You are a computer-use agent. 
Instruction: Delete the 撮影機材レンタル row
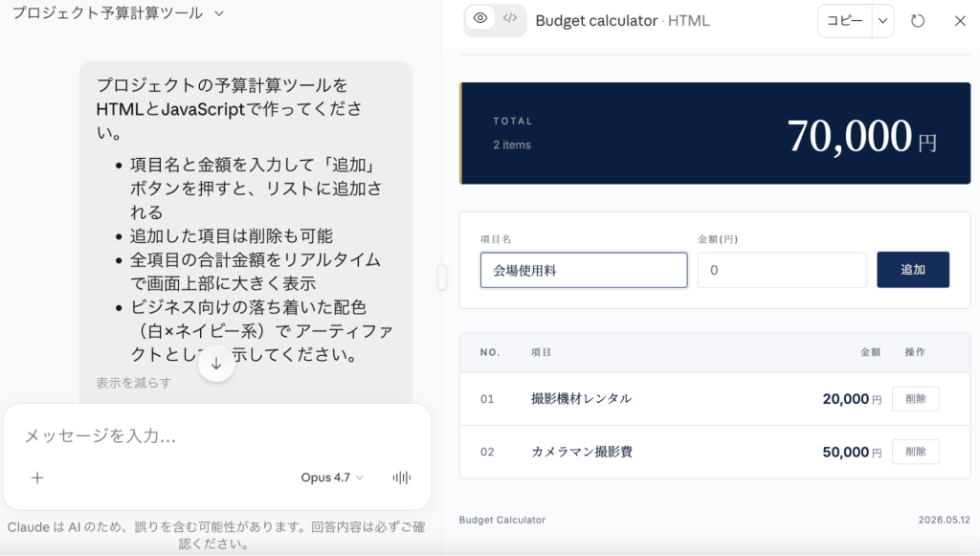point(915,398)
